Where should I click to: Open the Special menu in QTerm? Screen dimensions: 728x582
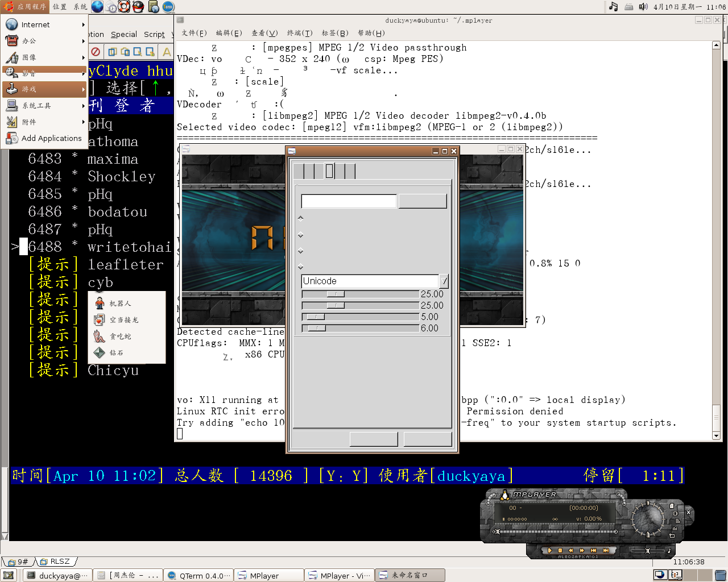(x=124, y=35)
